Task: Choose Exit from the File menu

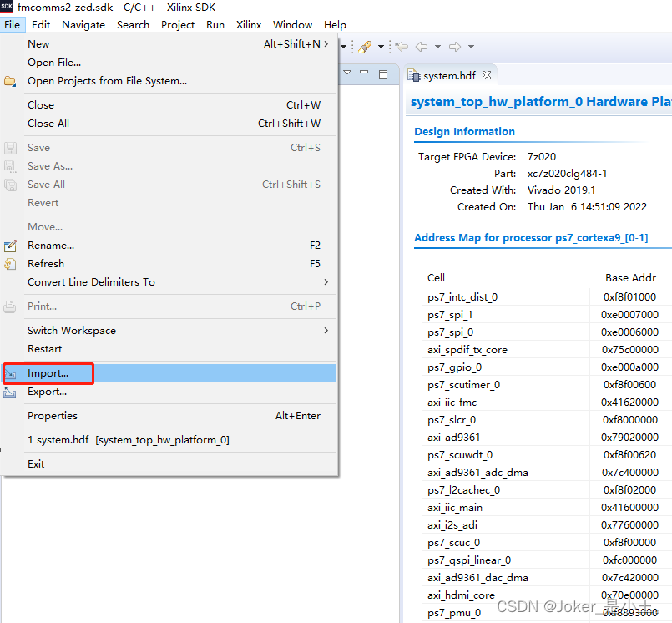Action: tap(168, 464)
